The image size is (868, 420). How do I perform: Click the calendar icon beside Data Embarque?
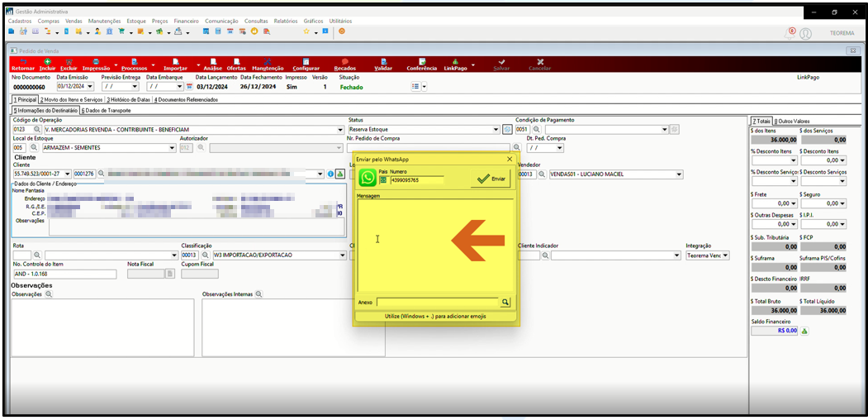[x=189, y=87]
